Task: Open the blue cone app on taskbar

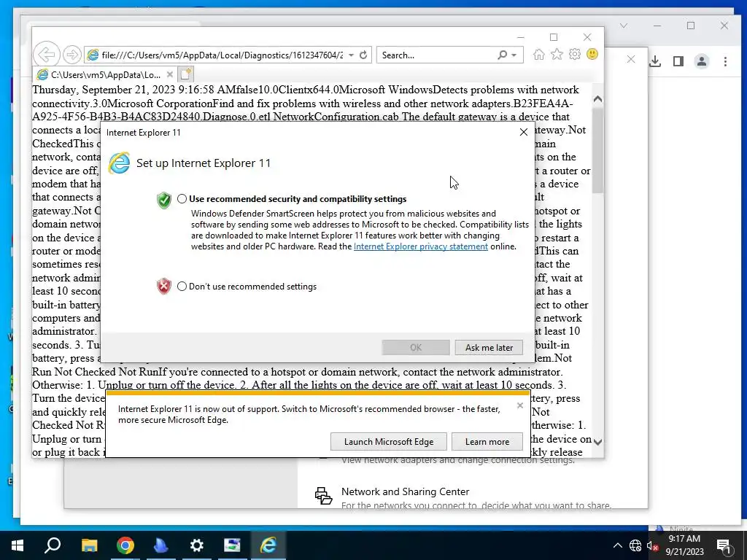Action: click(x=161, y=545)
